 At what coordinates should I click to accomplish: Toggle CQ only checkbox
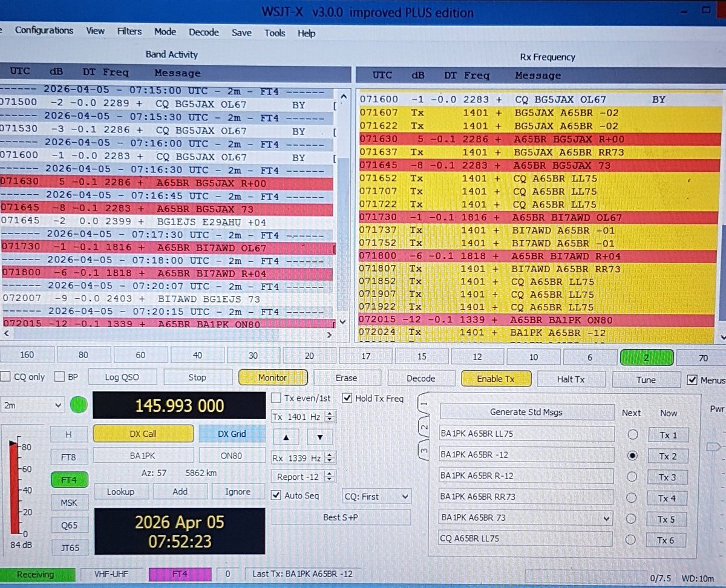point(4,376)
